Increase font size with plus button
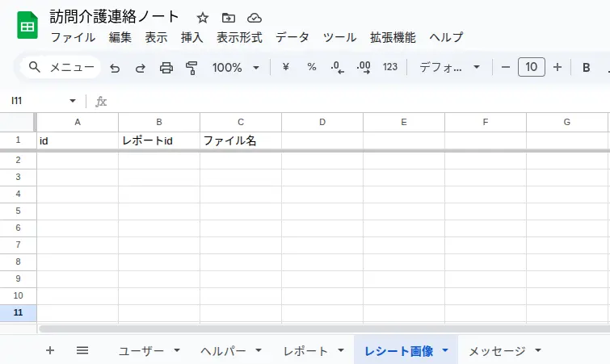This screenshot has height=364, width=610. (x=557, y=67)
